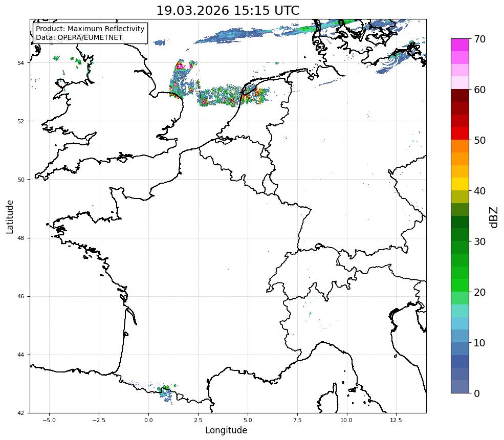This screenshot has width=504, height=440.
Task: Click the colorbar tick label 20
Action: tap(479, 292)
